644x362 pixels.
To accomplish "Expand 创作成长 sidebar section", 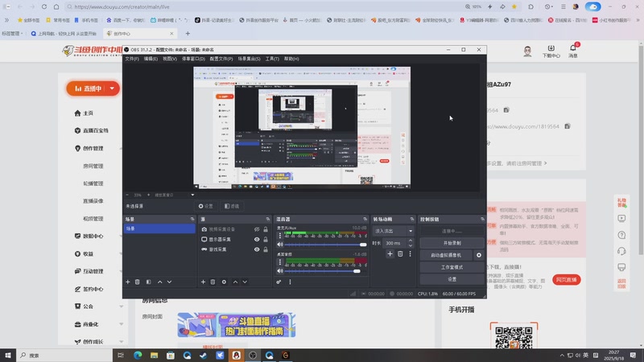I will pos(121,342).
